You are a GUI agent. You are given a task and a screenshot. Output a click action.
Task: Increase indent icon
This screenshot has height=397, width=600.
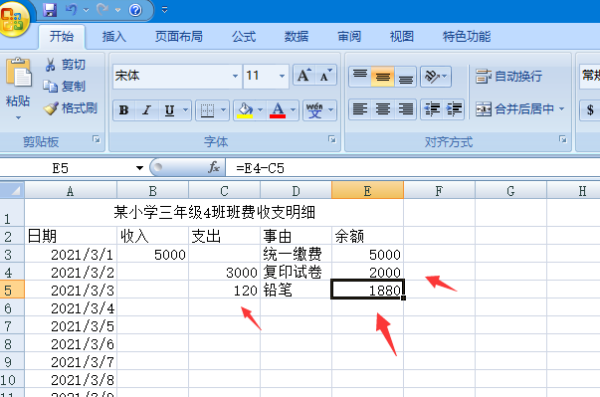point(454,109)
